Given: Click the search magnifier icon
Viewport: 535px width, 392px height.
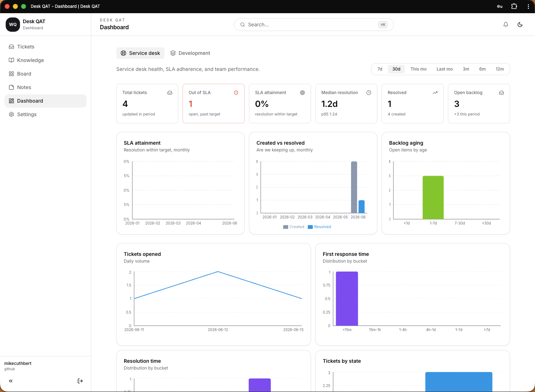Looking at the screenshot, I should click(x=243, y=25).
